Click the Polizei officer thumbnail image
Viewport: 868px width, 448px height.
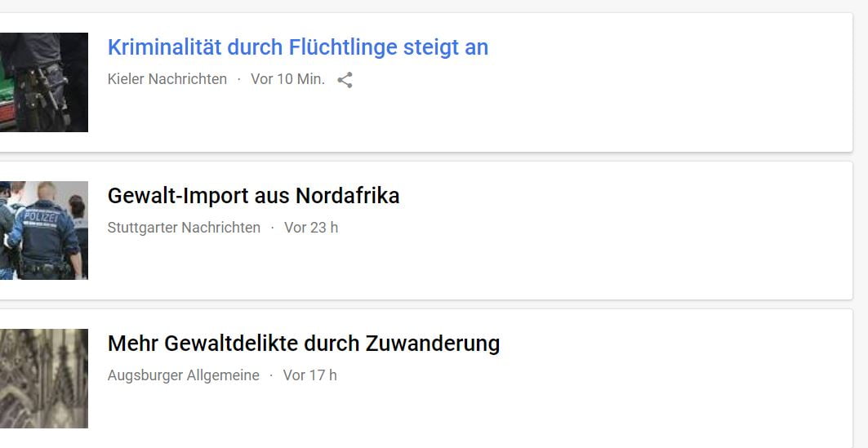[44, 230]
